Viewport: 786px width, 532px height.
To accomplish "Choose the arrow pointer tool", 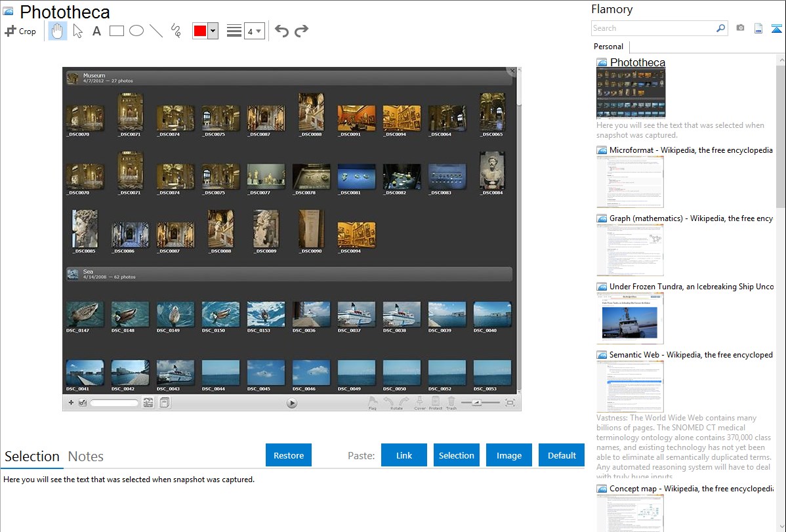I will [77, 31].
